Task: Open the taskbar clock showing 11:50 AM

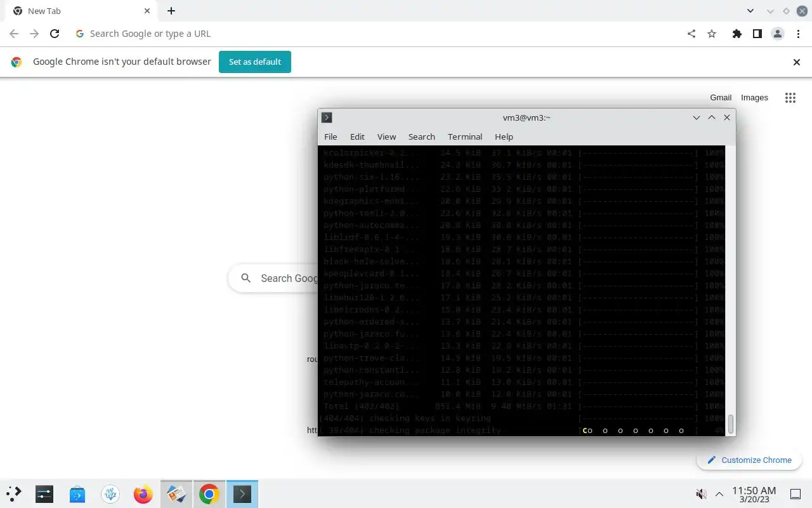Action: coord(754,494)
